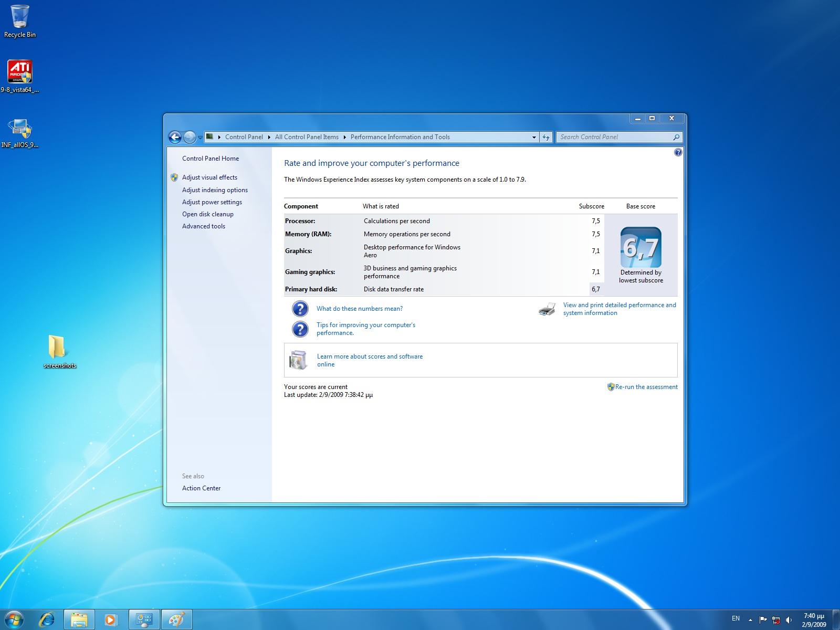Viewport: 840px width, 630px height.
Task: Select All Control Panel Items breadcrumb
Action: tap(307, 137)
